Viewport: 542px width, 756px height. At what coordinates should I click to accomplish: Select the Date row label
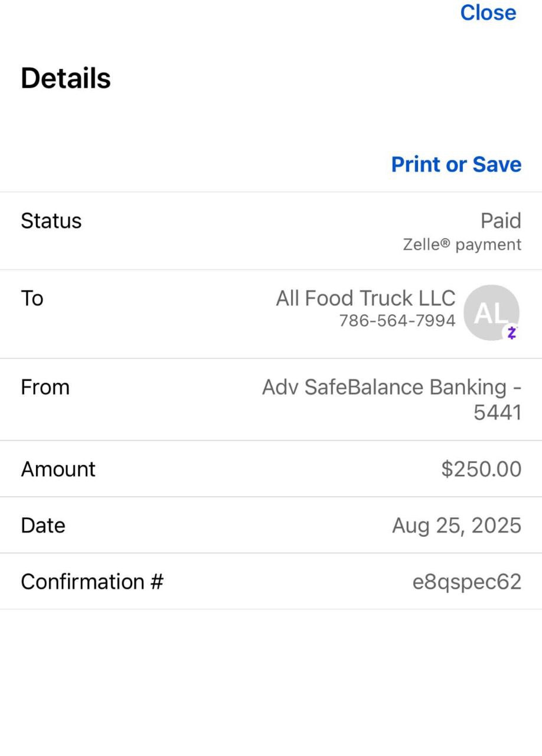[43, 525]
